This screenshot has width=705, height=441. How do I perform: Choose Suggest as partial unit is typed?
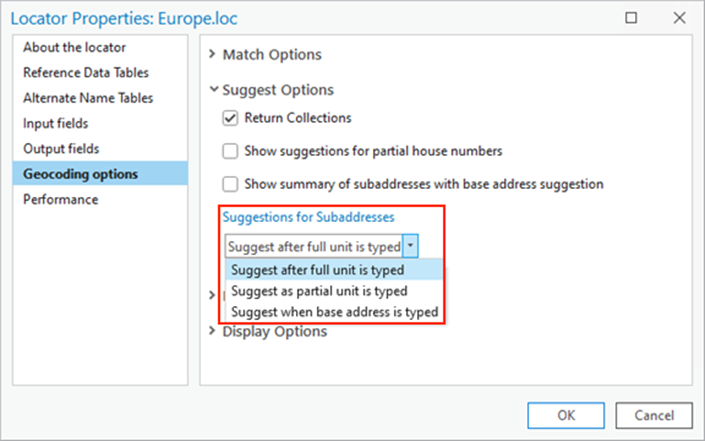coord(319,291)
